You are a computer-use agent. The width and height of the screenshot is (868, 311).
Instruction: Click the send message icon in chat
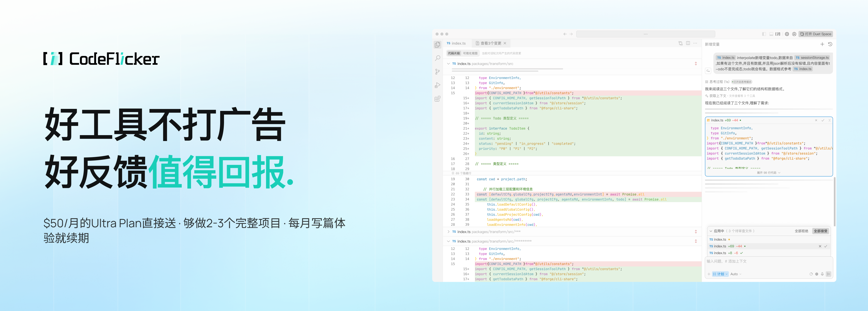pos(829,274)
